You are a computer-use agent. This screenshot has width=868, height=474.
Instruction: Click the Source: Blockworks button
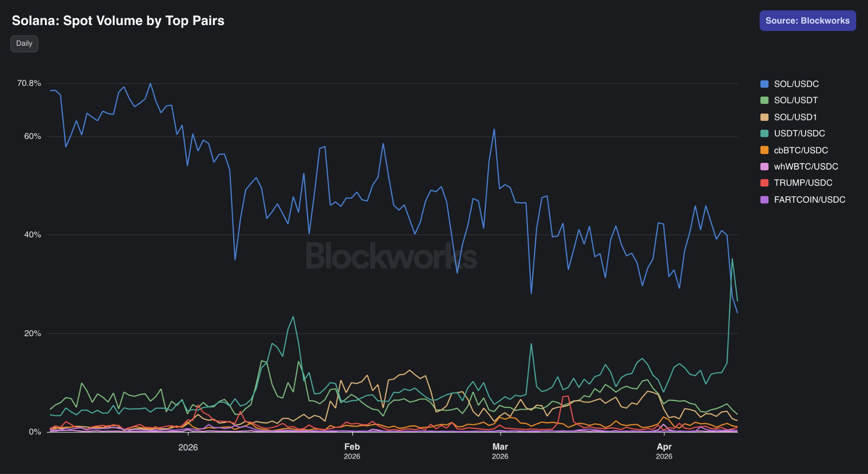(x=807, y=21)
